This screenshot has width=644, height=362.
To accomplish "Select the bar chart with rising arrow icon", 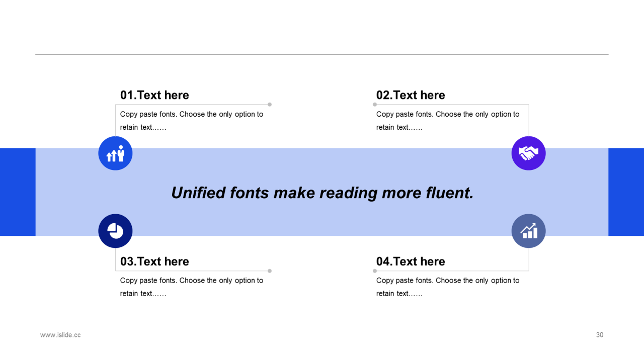I will click(x=528, y=231).
